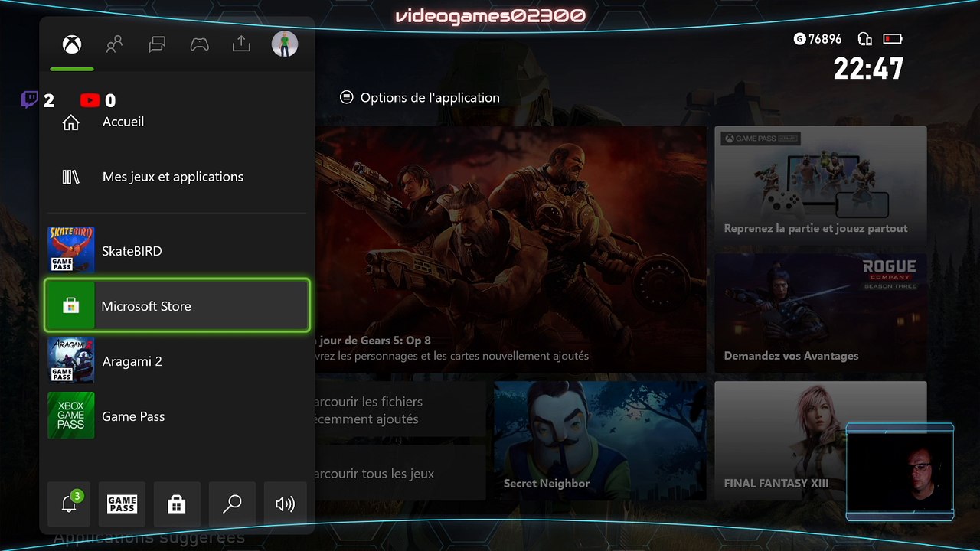Screen dimensions: 980x551
Task: Launch Aragami 2 from the list
Action: [x=177, y=360]
